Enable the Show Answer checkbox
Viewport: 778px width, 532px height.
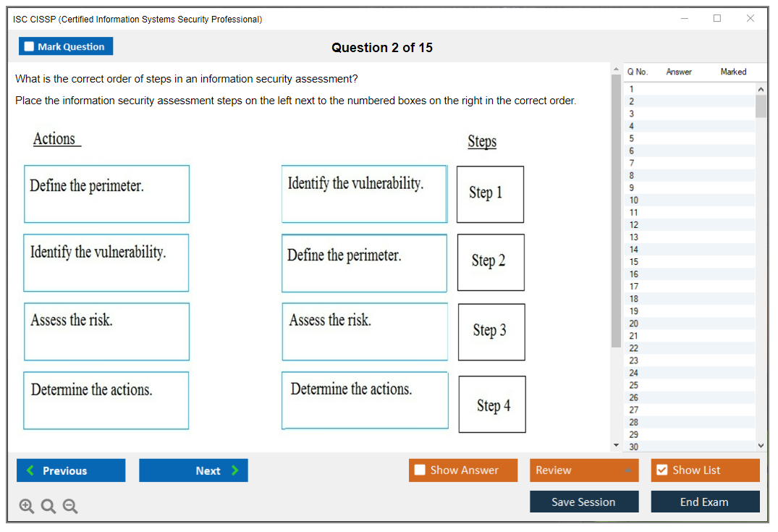click(x=420, y=470)
